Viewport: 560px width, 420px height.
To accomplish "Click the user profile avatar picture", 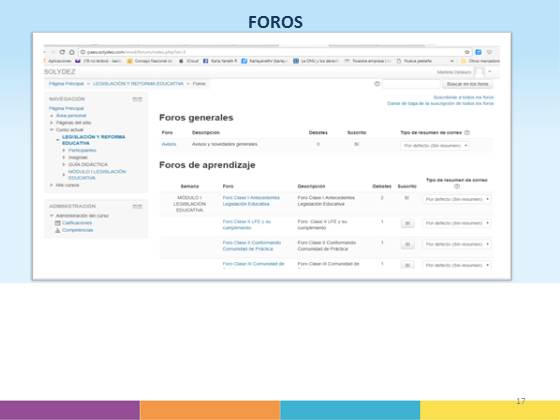I will coord(479,72).
